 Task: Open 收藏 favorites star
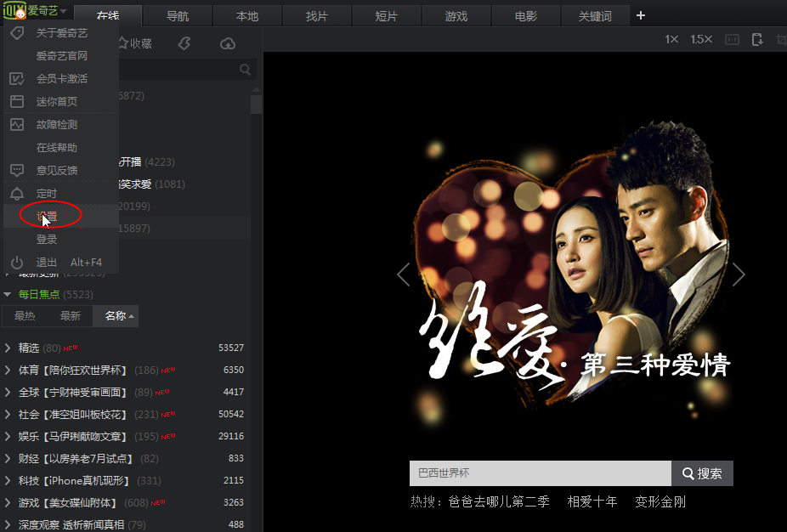(134, 43)
